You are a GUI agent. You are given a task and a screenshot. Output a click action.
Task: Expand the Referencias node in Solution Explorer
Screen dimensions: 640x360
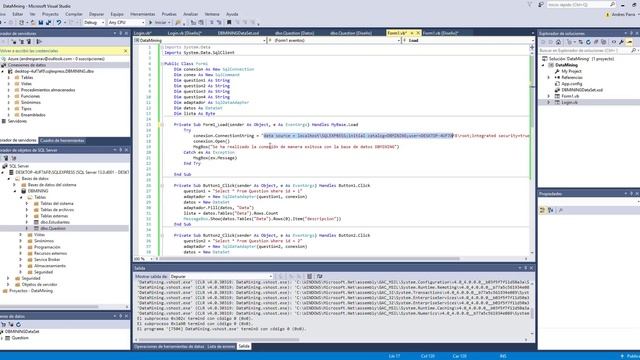(549, 78)
